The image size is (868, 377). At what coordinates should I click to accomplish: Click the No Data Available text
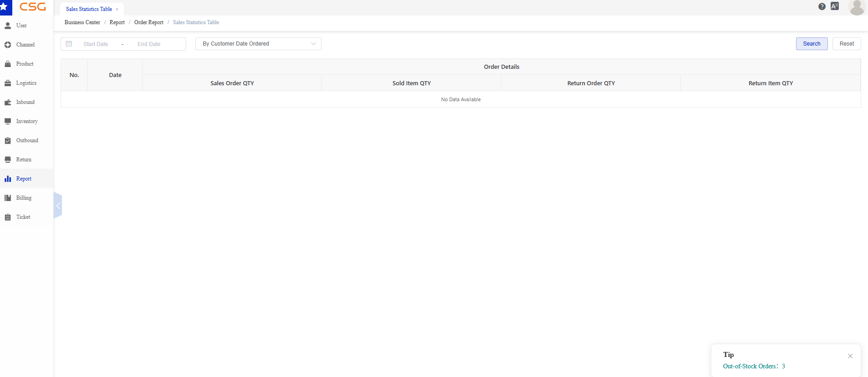point(461,99)
